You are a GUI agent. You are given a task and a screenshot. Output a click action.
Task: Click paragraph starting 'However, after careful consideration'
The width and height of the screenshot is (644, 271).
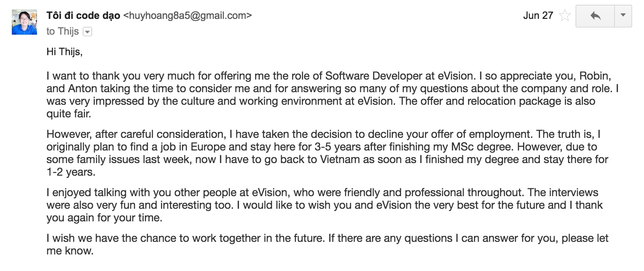pos(276,153)
